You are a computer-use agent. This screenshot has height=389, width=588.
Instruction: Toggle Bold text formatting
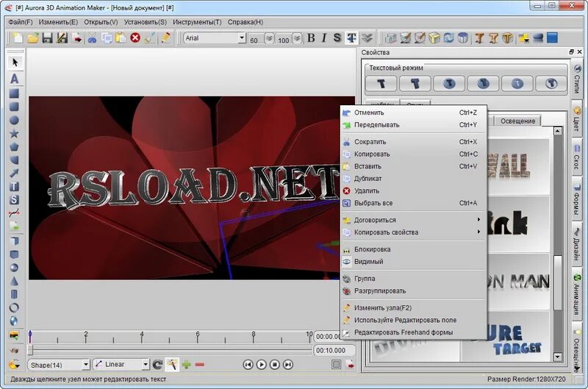pos(311,38)
